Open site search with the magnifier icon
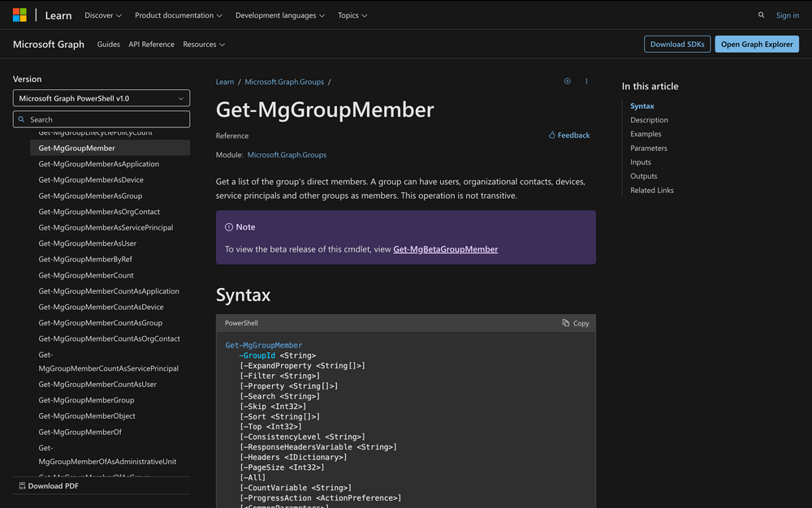The image size is (812, 508). [x=761, y=15]
